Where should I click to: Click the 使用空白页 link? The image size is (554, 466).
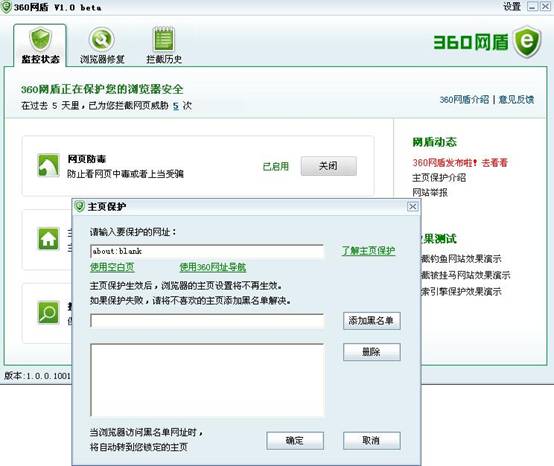pyautogui.click(x=112, y=267)
